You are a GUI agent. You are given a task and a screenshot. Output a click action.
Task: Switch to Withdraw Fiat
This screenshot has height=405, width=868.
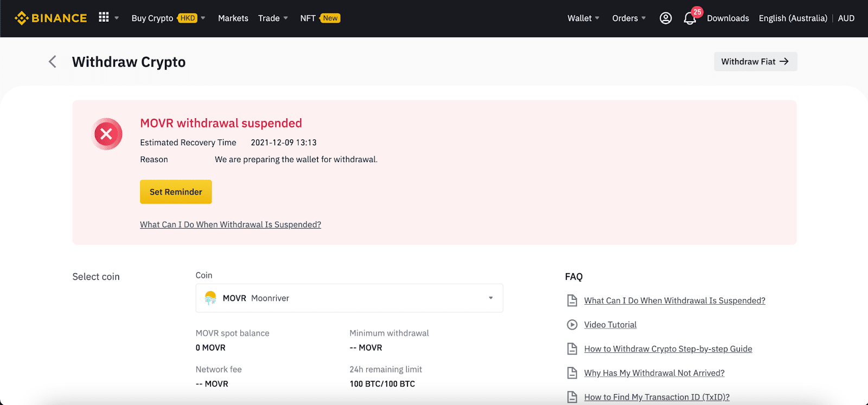point(755,61)
